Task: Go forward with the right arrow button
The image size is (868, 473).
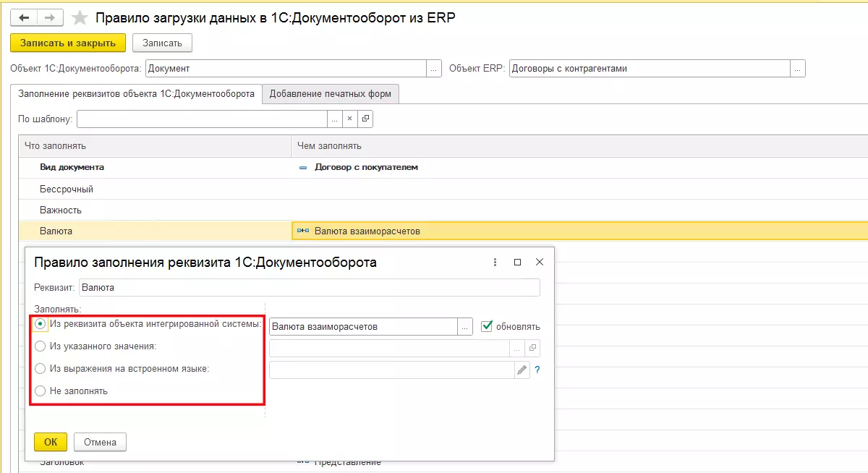Action: click(49, 17)
